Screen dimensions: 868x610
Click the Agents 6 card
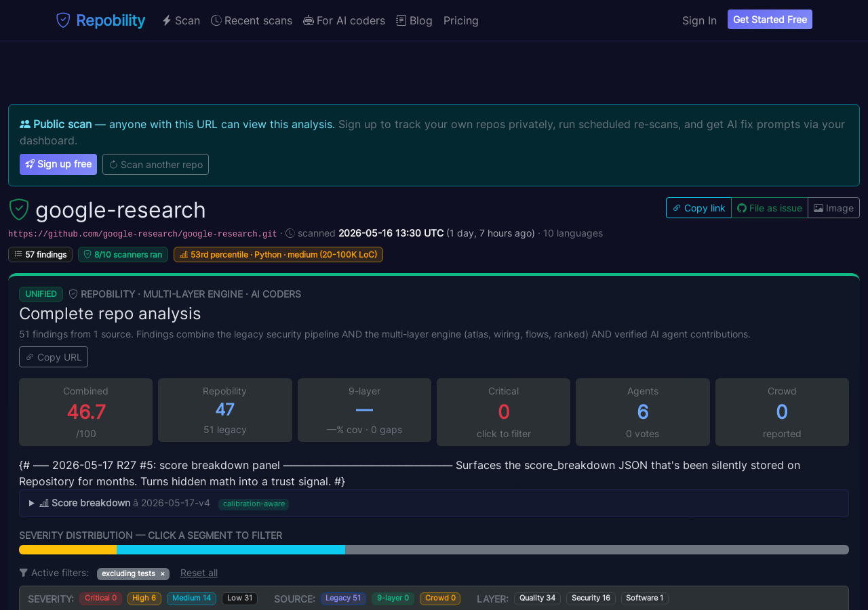[x=643, y=412]
